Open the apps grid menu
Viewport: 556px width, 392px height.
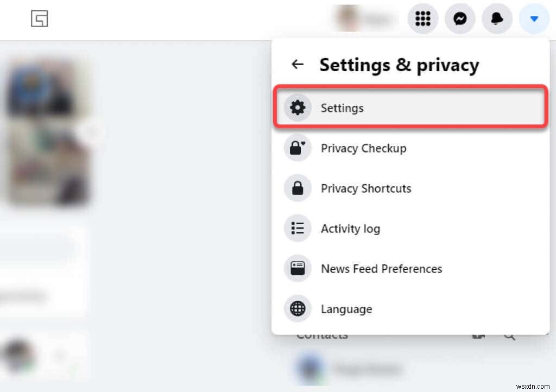click(423, 18)
